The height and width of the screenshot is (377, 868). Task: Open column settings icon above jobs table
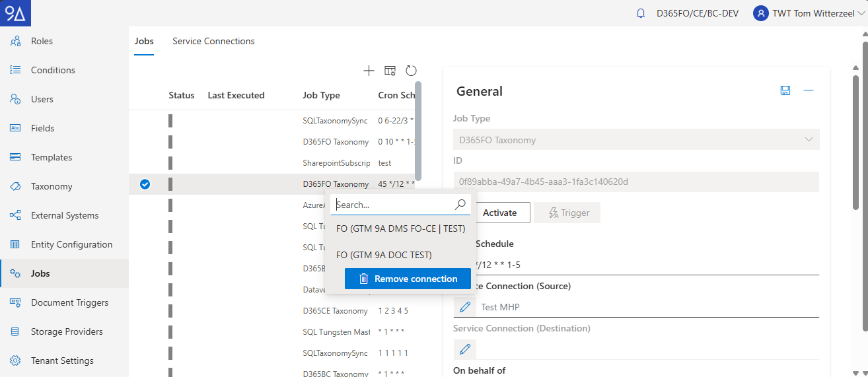[x=390, y=71]
